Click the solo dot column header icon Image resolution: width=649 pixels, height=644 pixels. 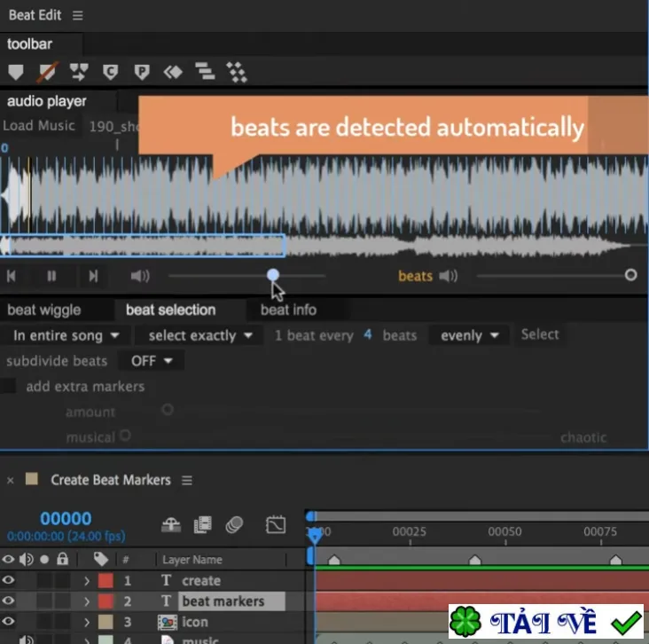pos(44,560)
